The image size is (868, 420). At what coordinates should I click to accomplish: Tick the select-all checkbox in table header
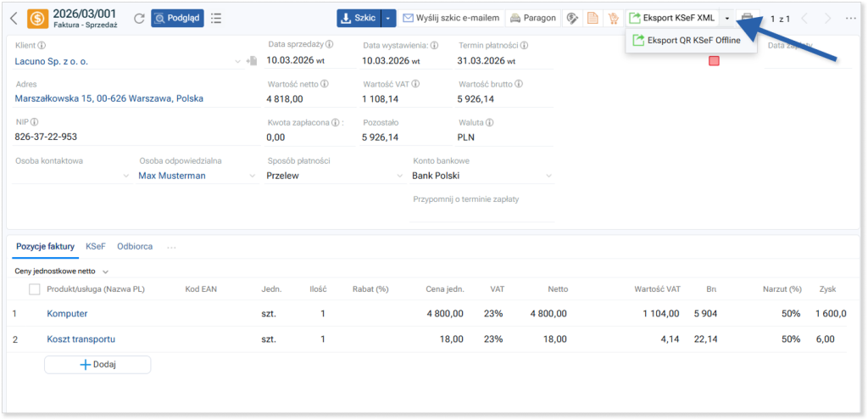click(35, 289)
